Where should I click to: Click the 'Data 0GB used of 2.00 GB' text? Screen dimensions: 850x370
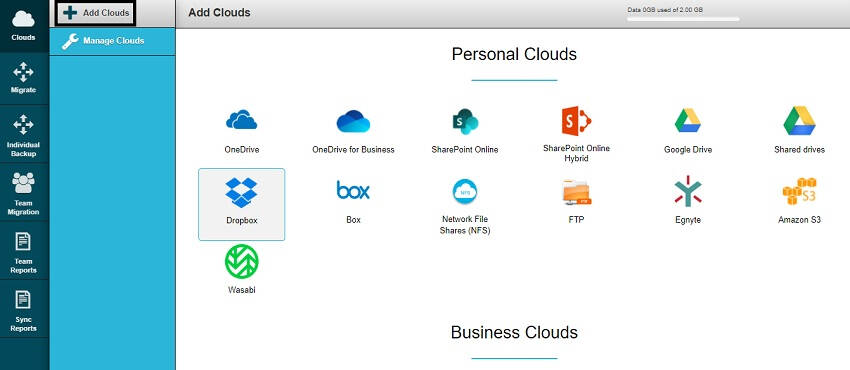click(665, 10)
